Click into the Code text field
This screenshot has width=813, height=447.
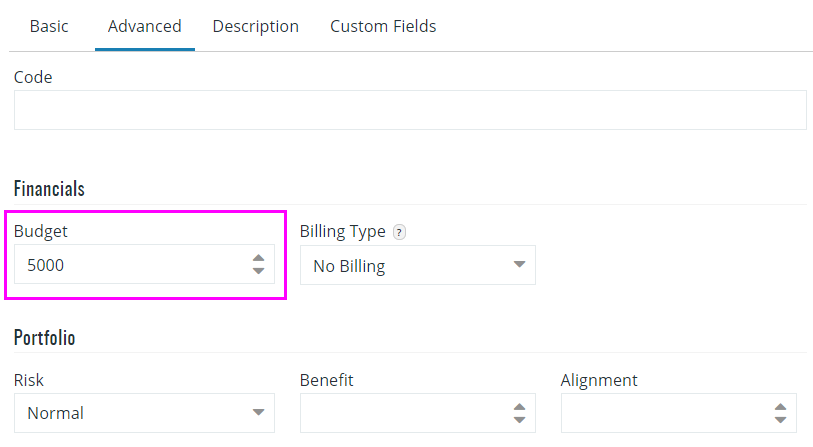tap(410, 110)
